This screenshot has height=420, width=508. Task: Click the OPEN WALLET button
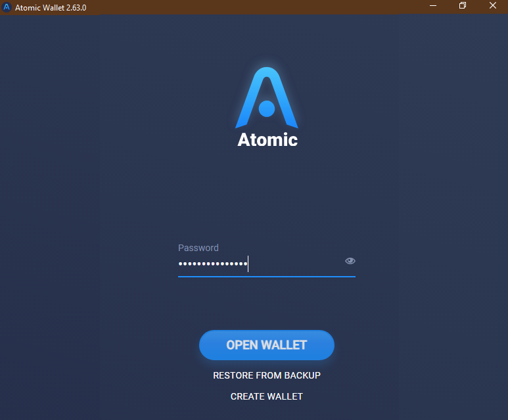tap(267, 345)
